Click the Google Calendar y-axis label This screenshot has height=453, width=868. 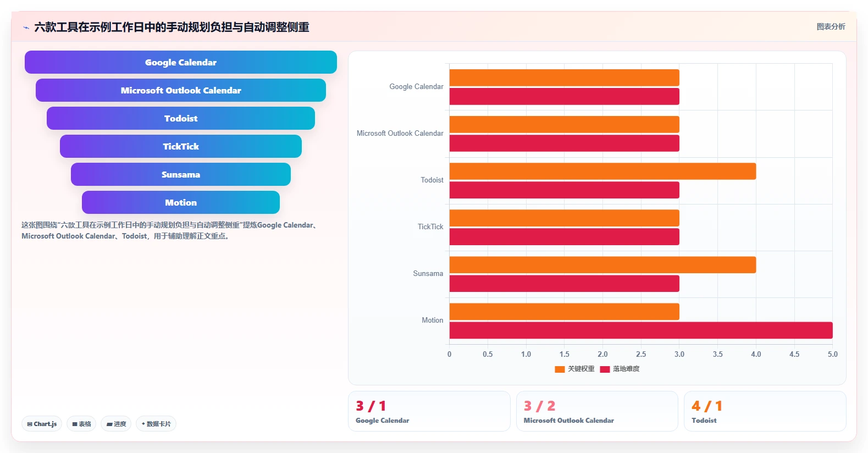pyautogui.click(x=416, y=87)
